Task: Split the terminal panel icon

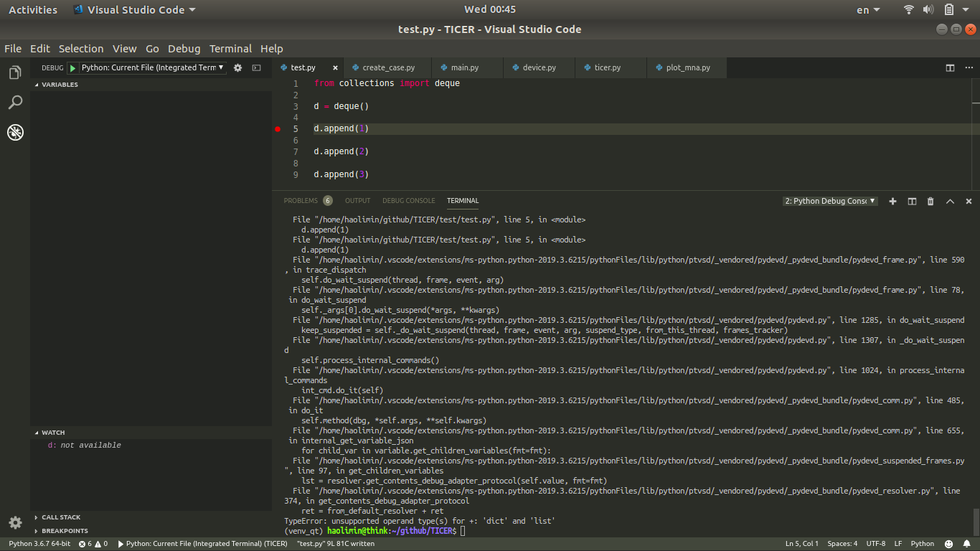Action: tap(912, 202)
